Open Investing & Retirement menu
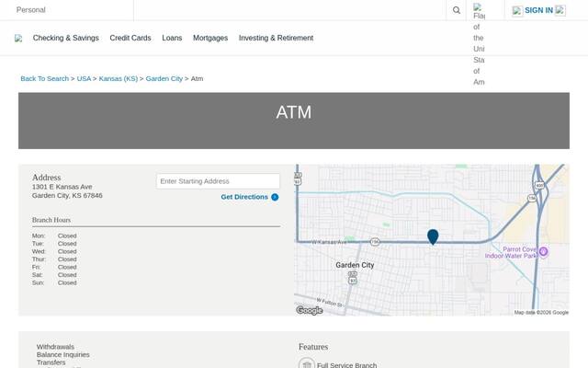Image resolution: width=588 pixels, height=368 pixels. point(276,38)
